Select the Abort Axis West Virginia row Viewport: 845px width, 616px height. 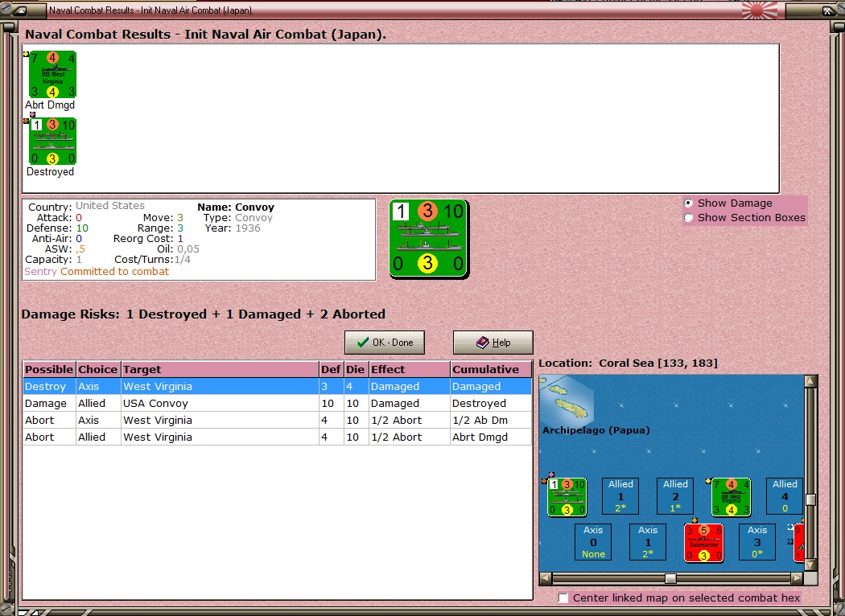pos(277,420)
